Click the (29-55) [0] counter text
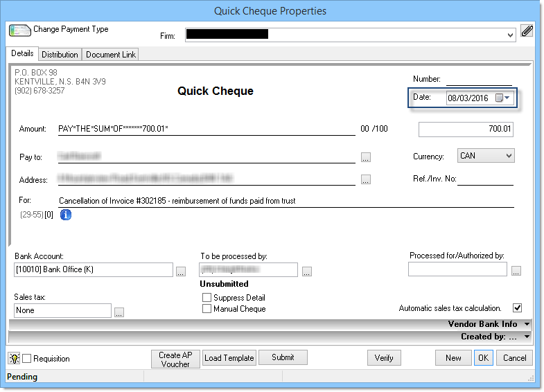 pos(37,215)
